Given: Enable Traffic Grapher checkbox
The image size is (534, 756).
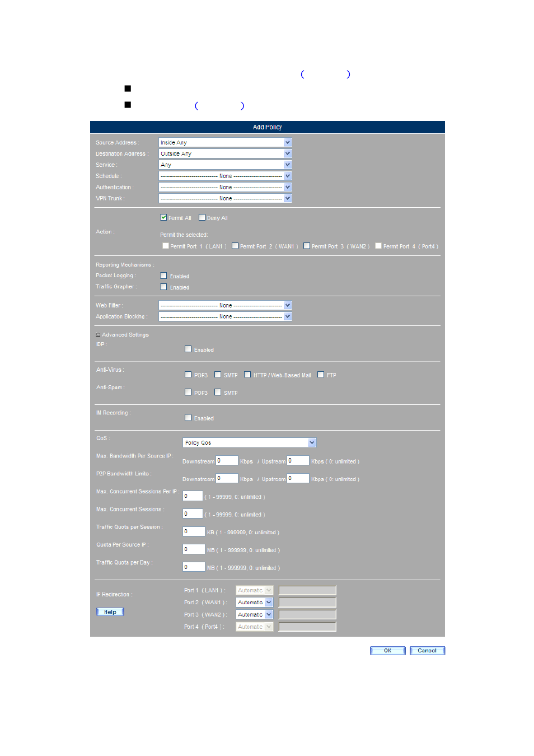Looking at the screenshot, I should pyautogui.click(x=163, y=287).
